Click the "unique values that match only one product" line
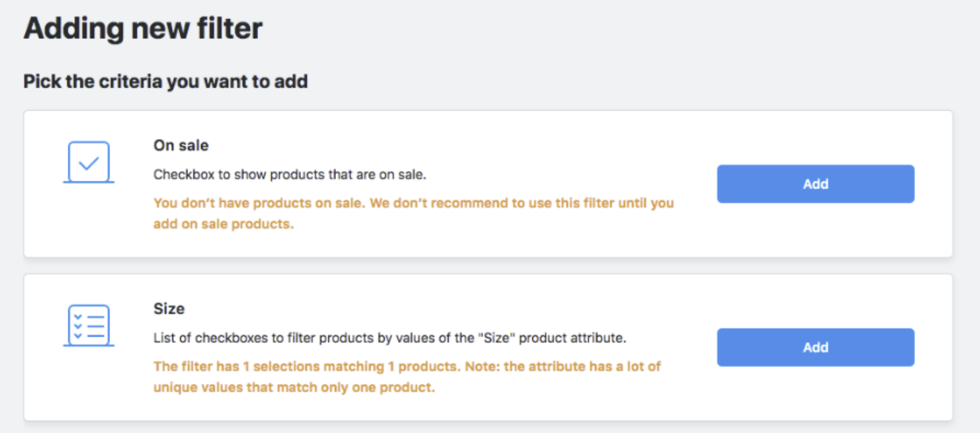The width and height of the screenshot is (980, 433). 294,388
